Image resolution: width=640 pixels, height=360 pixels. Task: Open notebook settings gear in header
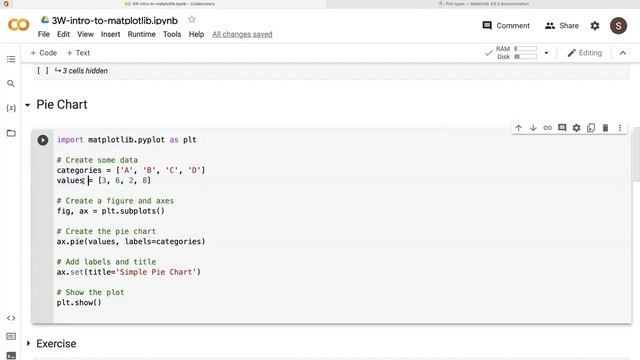[595, 26]
